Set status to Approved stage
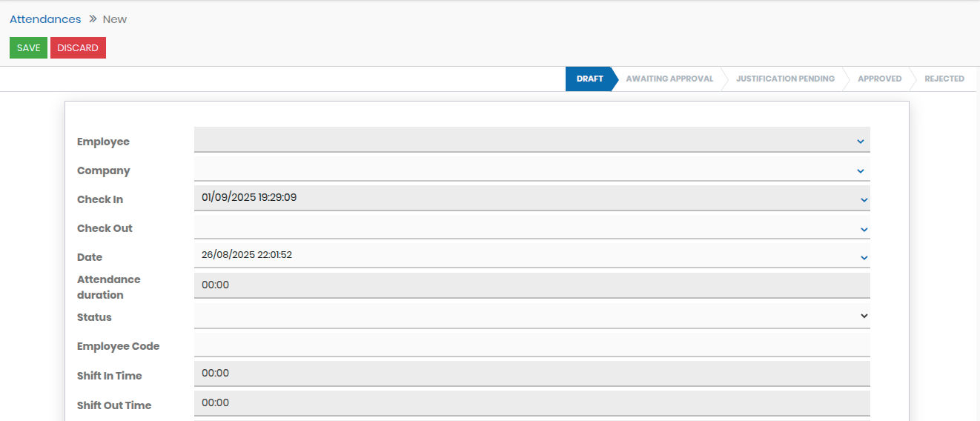Viewport: 980px width, 421px height. 879,79
